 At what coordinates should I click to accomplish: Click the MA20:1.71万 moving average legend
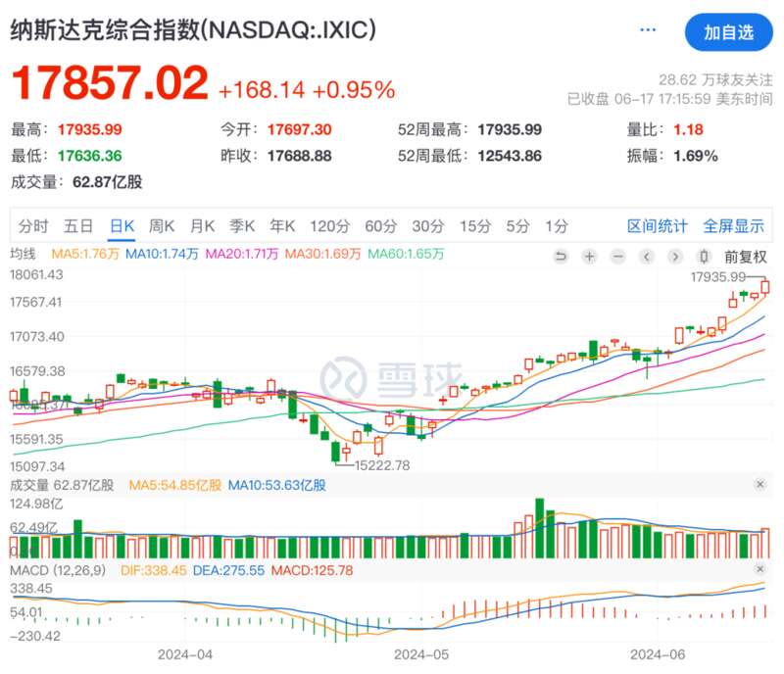click(x=241, y=254)
